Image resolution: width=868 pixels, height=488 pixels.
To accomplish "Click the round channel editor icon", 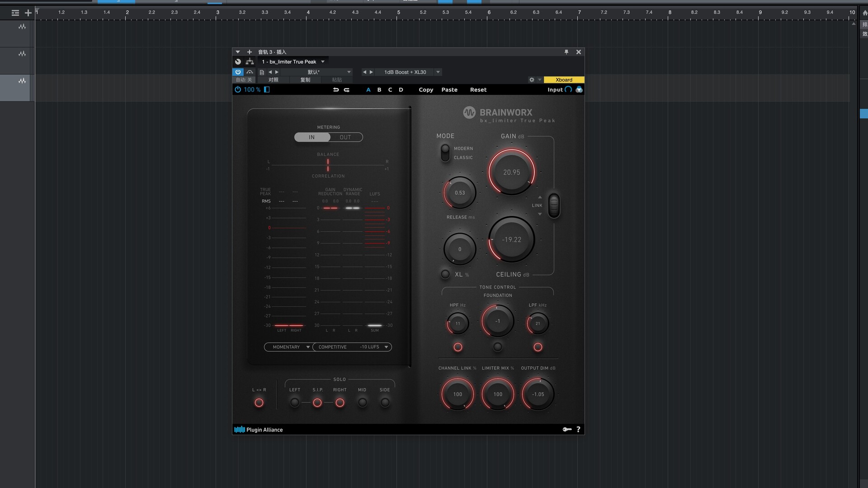I will point(238,61).
